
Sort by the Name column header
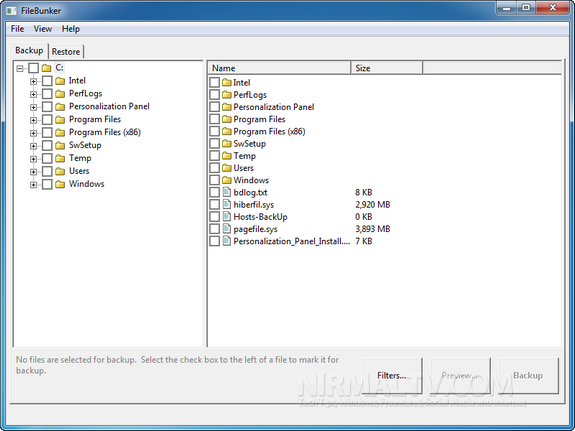tap(279, 68)
